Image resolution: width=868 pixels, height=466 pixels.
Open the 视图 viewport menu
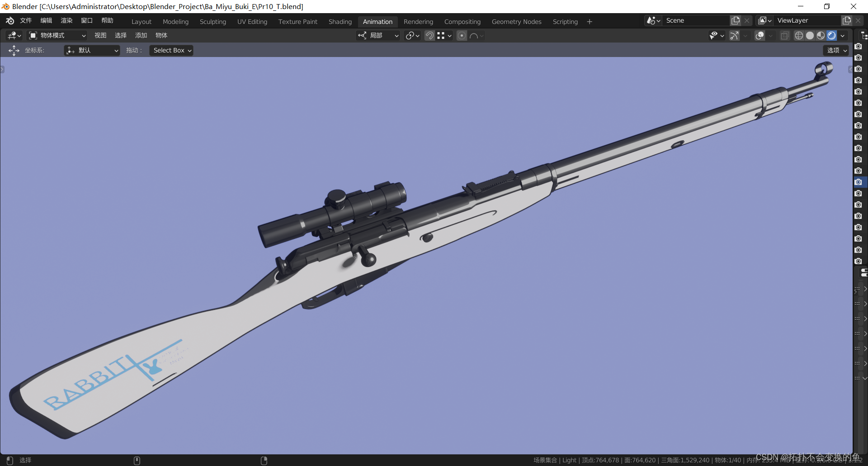tap(100, 35)
